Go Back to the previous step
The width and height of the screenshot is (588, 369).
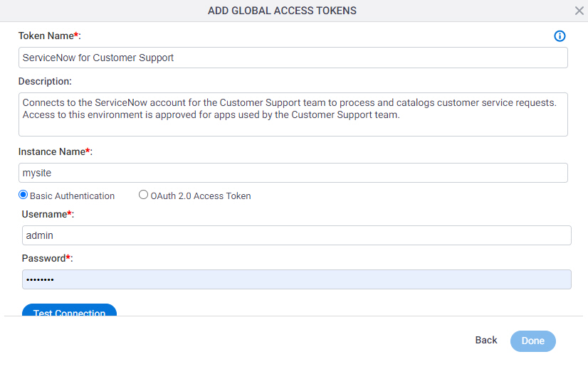(486, 340)
